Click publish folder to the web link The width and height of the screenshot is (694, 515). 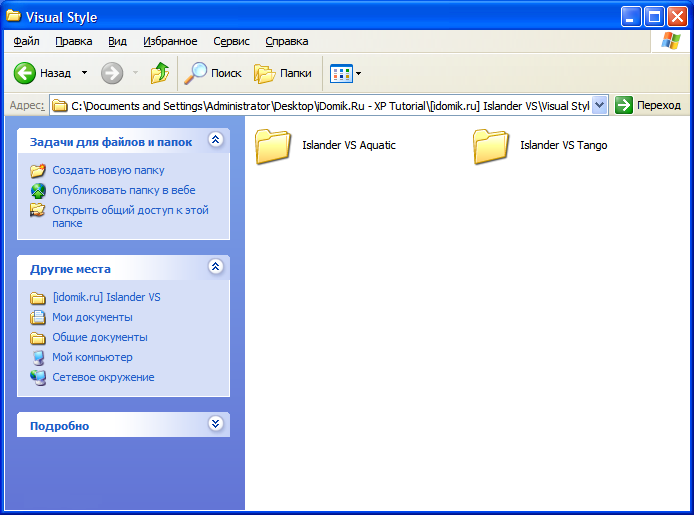123,190
